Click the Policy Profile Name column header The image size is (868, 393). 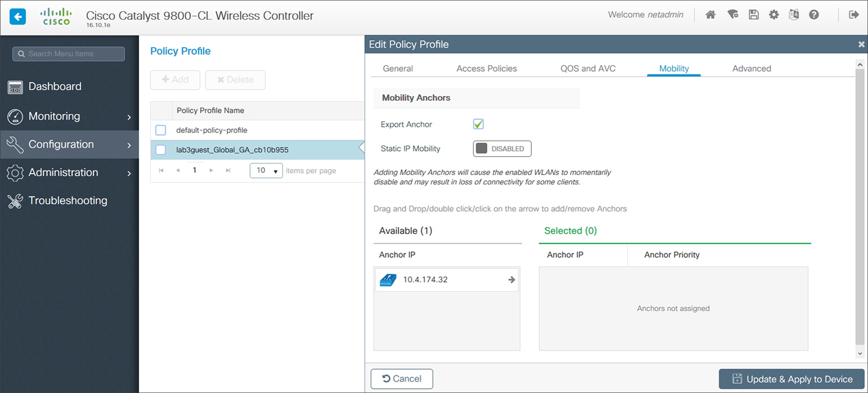[210, 110]
